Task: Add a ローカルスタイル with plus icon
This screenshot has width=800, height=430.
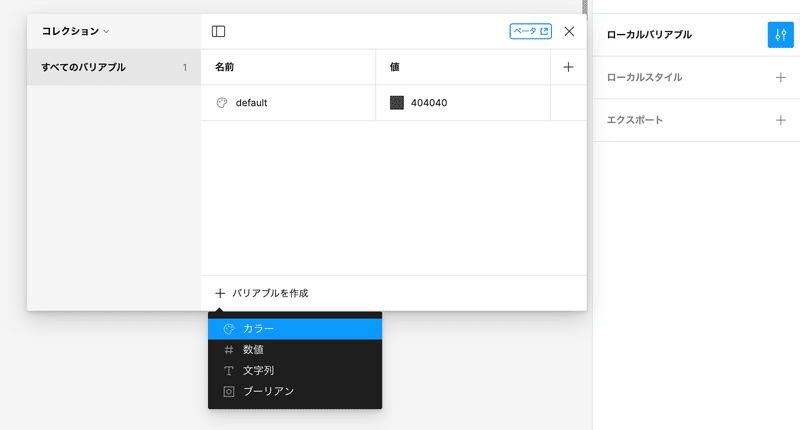Action: [x=780, y=77]
